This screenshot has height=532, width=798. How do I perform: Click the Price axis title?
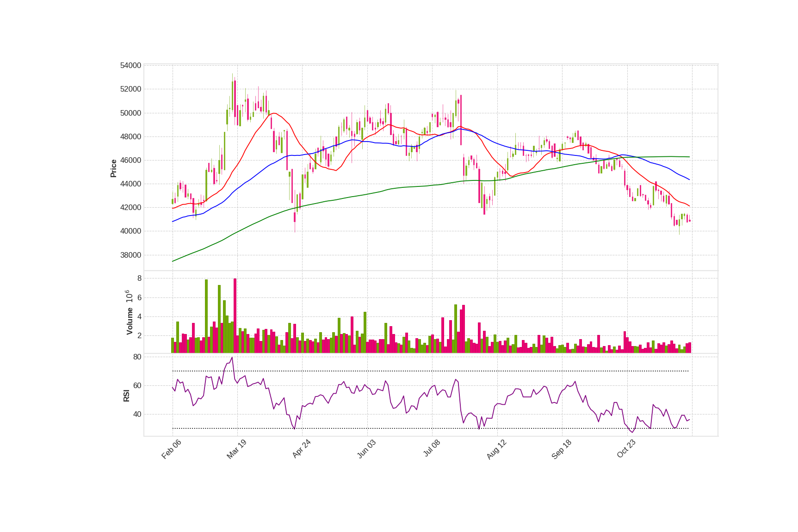pos(113,168)
